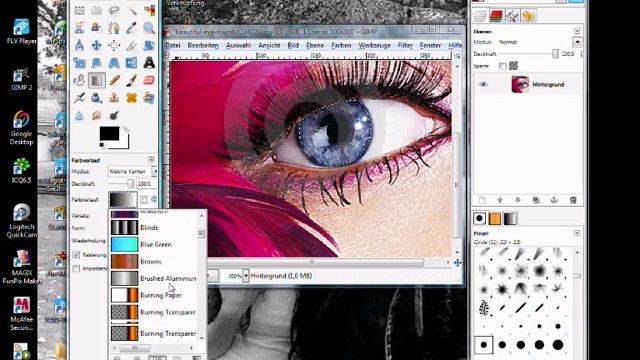The width and height of the screenshot is (640, 360).
Task: Select the Scissors Select tool
Action: pyautogui.click(x=80, y=28)
